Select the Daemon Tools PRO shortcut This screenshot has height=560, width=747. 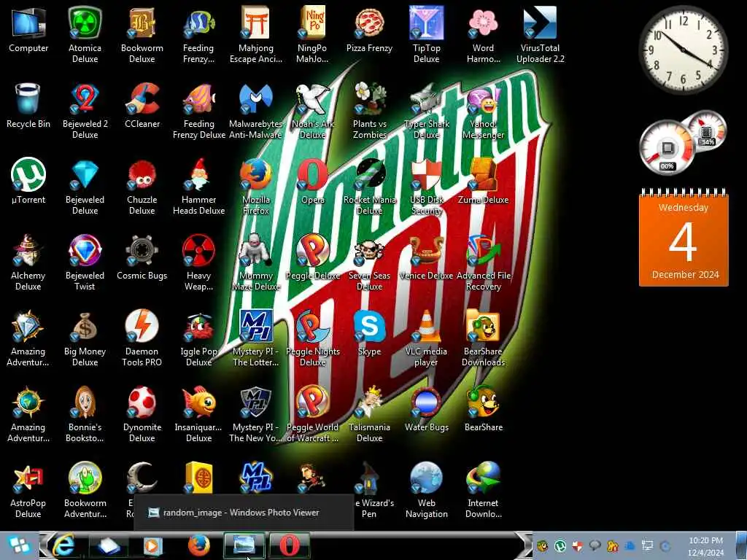(142, 338)
